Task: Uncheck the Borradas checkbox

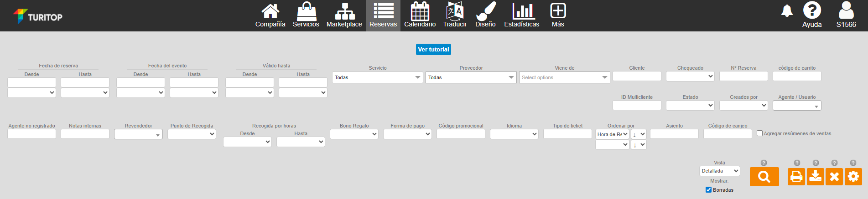Action: [x=708, y=190]
